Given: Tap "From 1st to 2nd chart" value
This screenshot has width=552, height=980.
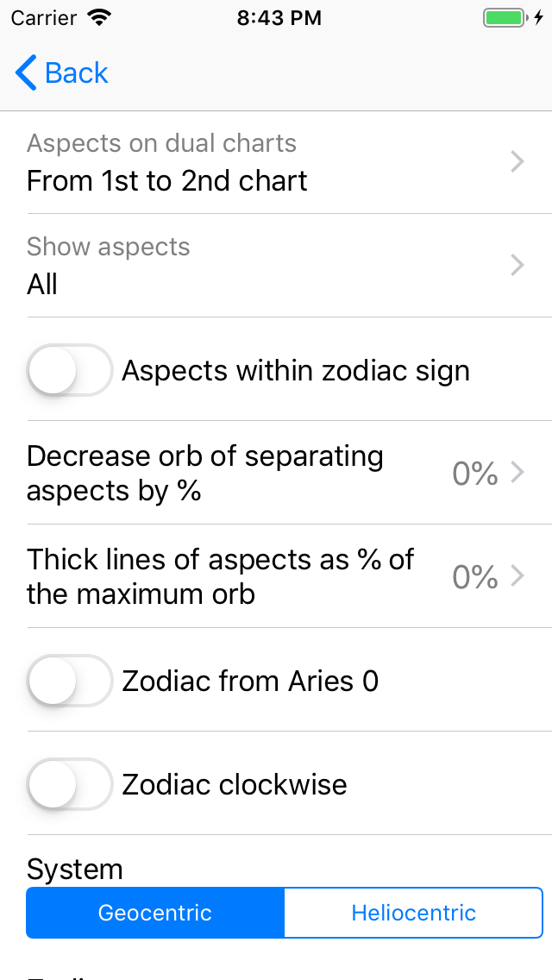Looking at the screenshot, I should (x=167, y=181).
